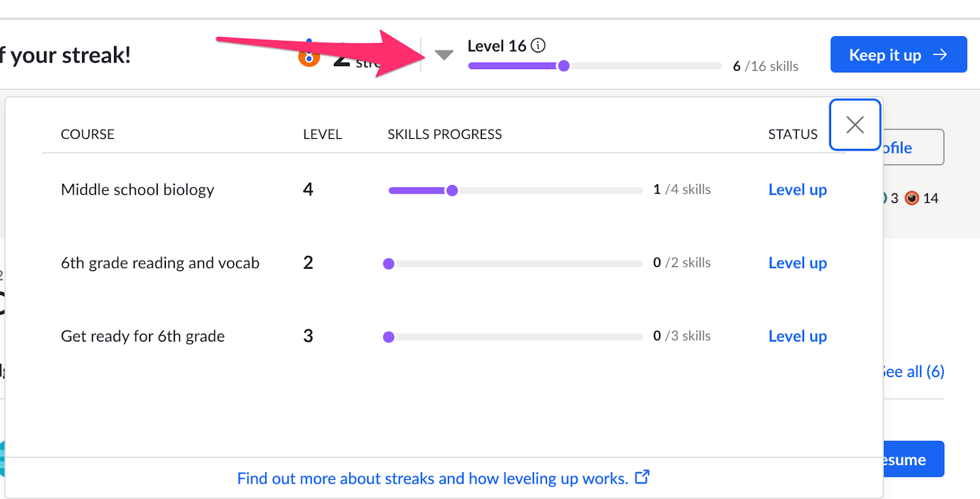The height and width of the screenshot is (499, 980).
Task: Click the Keep it up button
Action: 899,54
